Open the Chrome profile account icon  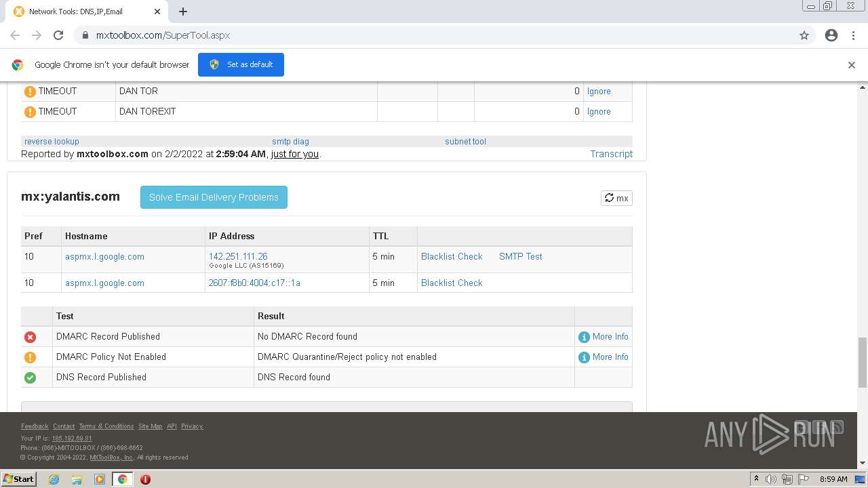tap(831, 35)
